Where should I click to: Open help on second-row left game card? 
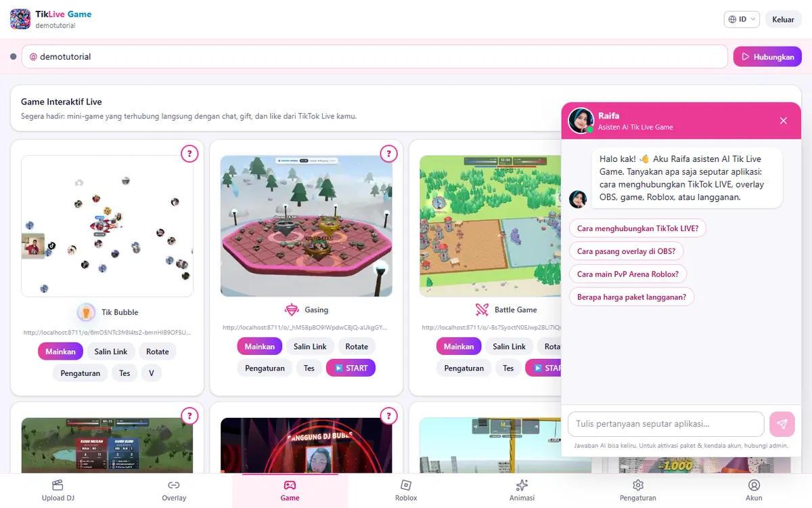(189, 415)
